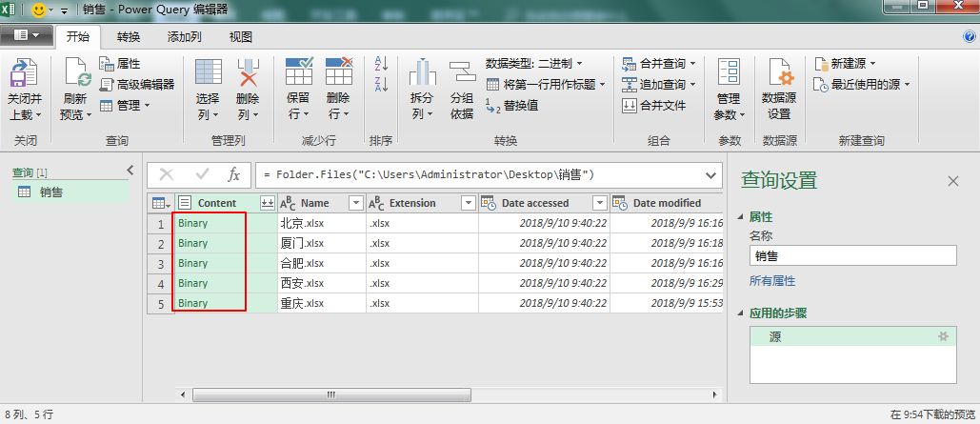980x424 pixels.
Task: Click the Remove Columns (删除列) icon
Action: 248,73
